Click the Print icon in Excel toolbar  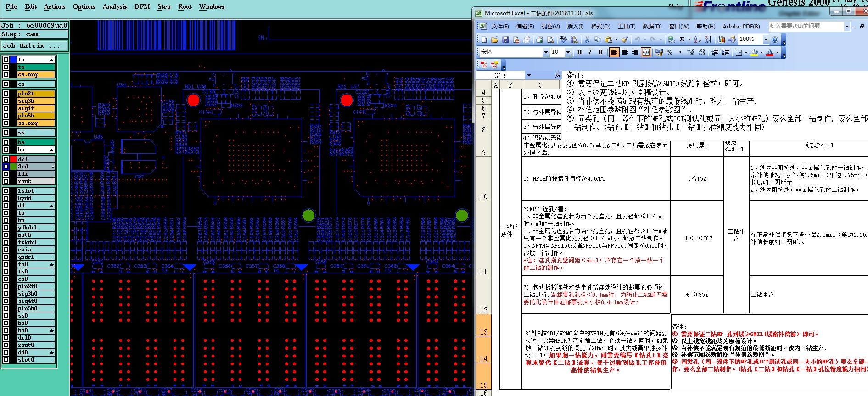[539, 39]
